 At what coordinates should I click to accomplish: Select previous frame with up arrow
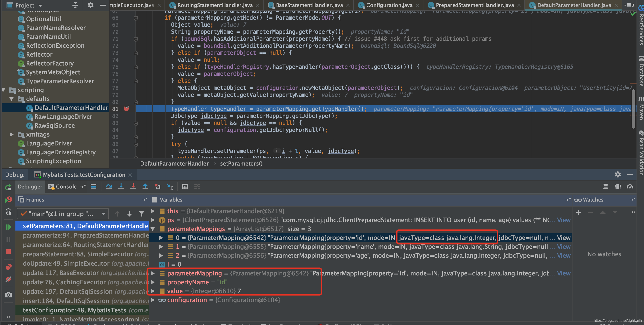[117, 214]
